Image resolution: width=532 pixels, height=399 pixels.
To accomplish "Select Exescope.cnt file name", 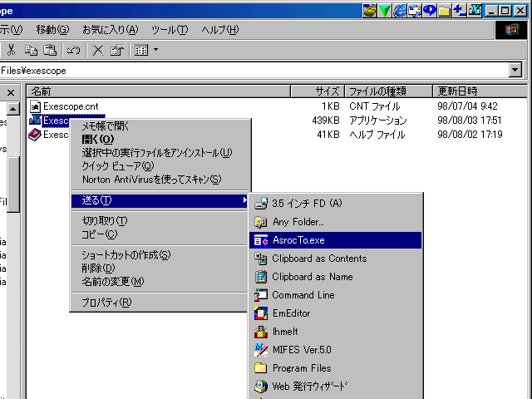I will pyautogui.click(x=71, y=106).
